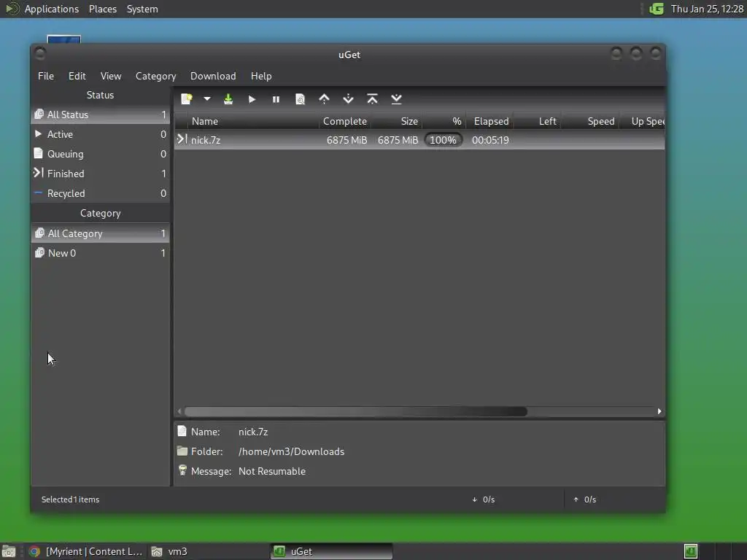747x560 pixels.
Task: Open the File menu
Action: click(x=46, y=76)
